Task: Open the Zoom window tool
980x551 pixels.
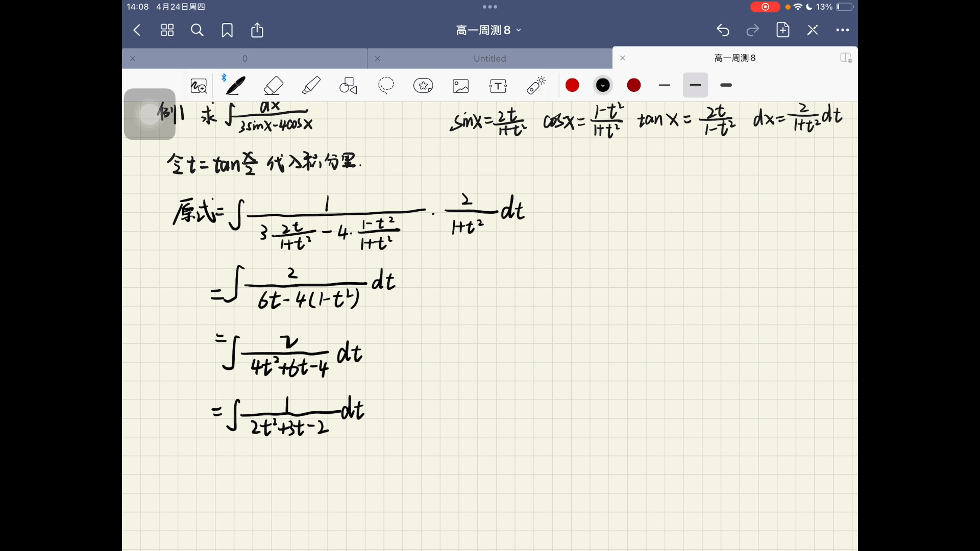Action: coord(199,86)
